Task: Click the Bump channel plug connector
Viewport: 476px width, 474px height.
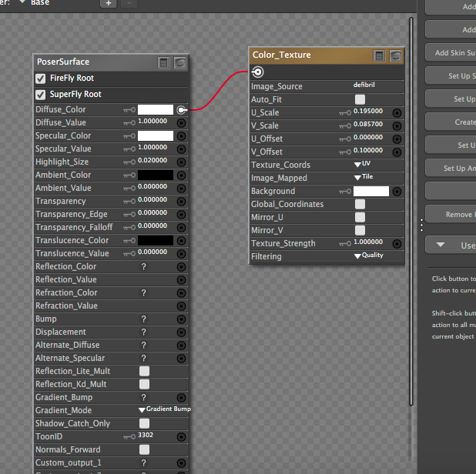Action: pos(181,319)
